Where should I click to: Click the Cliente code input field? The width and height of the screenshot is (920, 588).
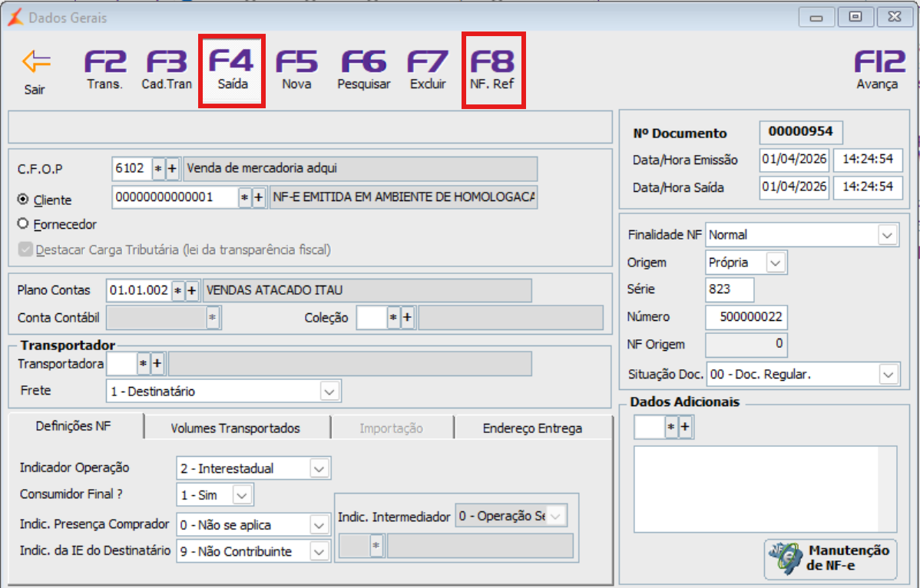click(175, 197)
